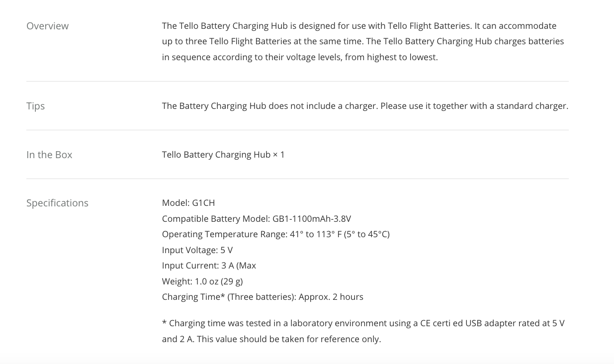Click the Operating Temperature Range line
This screenshot has height=364, width=614.
[276, 234]
